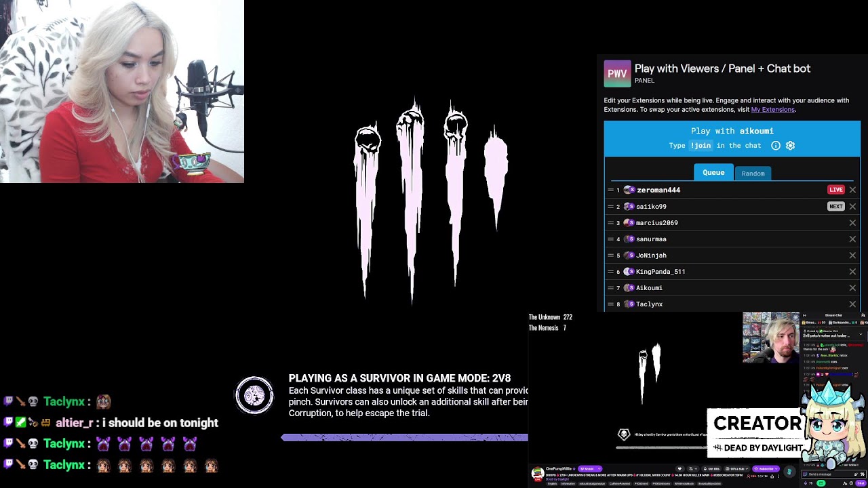
Task: Grab the reorder handle for Aikoumi
Action: click(x=610, y=287)
